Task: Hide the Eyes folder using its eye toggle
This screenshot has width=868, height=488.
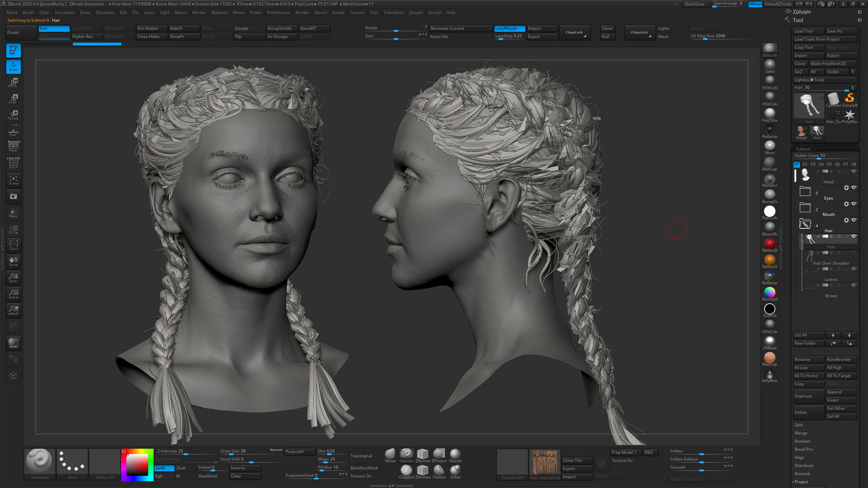Action: point(854,188)
